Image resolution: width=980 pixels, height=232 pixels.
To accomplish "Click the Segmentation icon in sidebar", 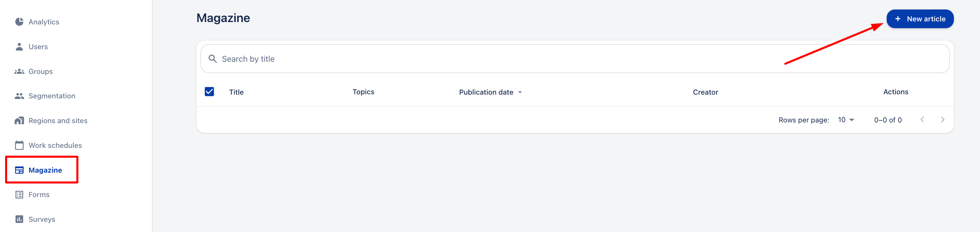I will click(19, 96).
